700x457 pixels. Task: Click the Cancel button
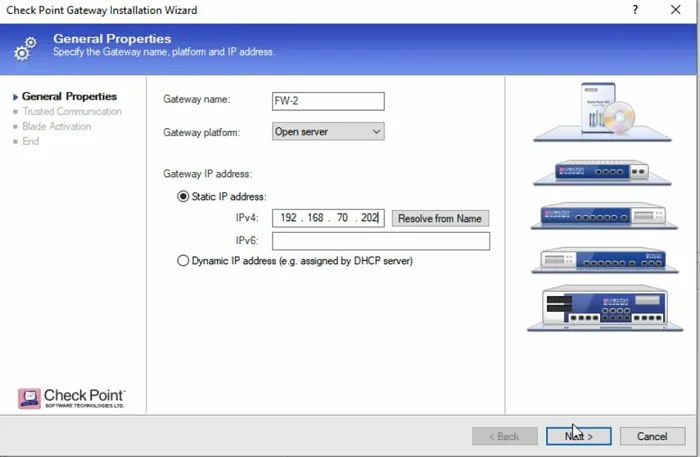(652, 436)
